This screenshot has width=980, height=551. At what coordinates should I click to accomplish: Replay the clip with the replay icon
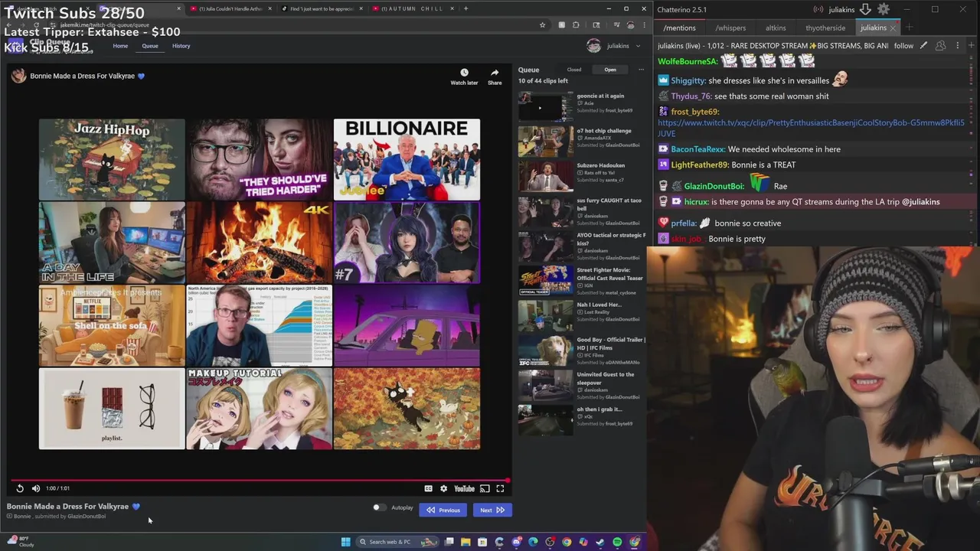[x=20, y=488]
